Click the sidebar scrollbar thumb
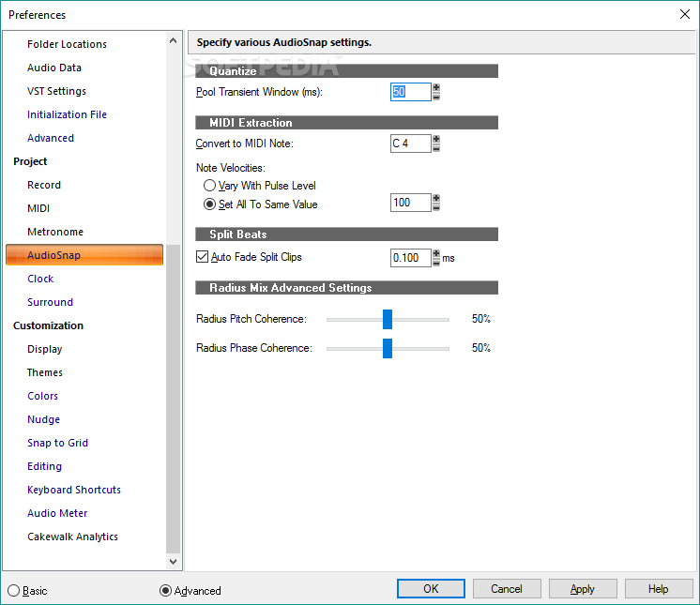The height and width of the screenshot is (605, 700). click(174, 399)
